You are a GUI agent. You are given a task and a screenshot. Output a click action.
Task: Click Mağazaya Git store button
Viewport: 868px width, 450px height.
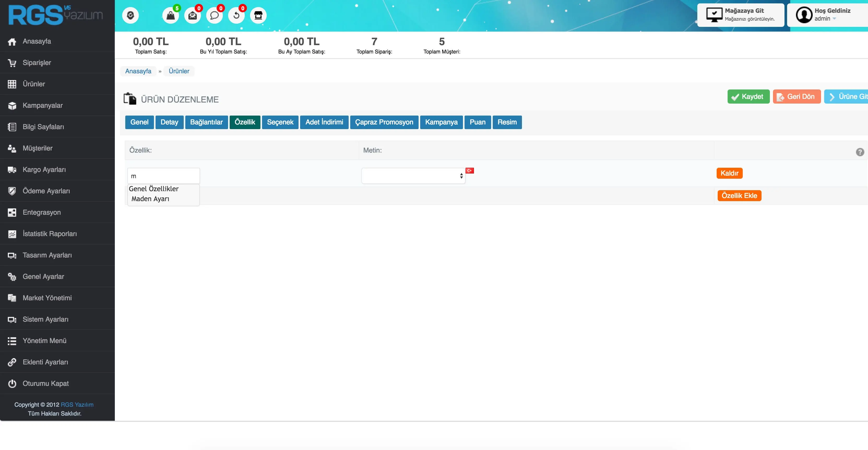click(x=740, y=15)
